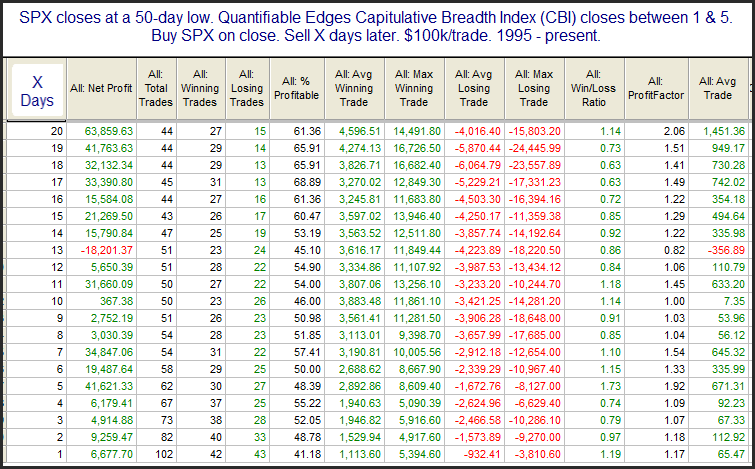
Task: Click avg winning trade 4,596.51
Action: click(360, 131)
